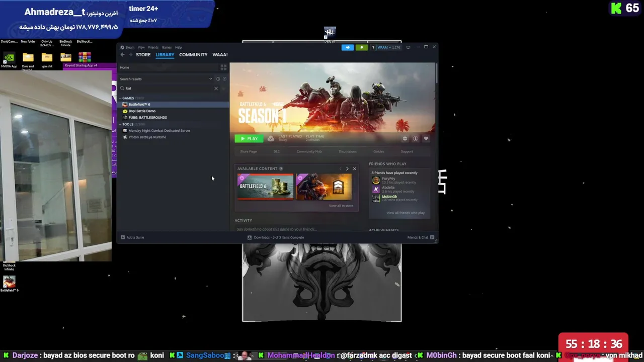Open Battlefield 6 coins content thumbnail

265,187
